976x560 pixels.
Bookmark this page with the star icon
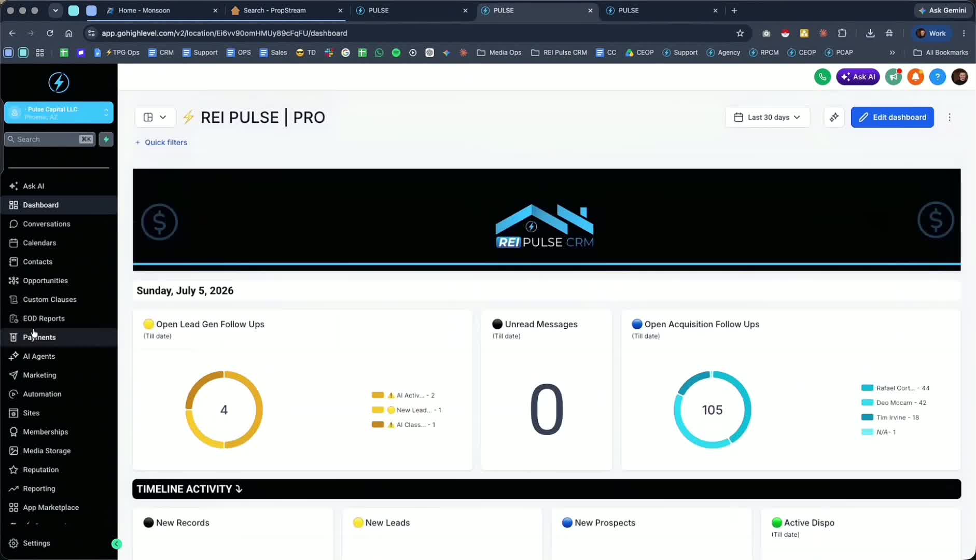740,33
